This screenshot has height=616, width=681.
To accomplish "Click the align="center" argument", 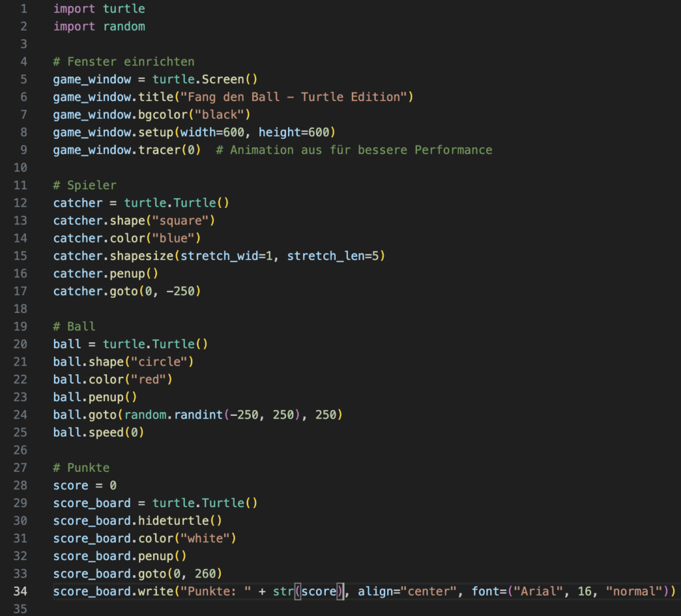I will click(407, 591).
